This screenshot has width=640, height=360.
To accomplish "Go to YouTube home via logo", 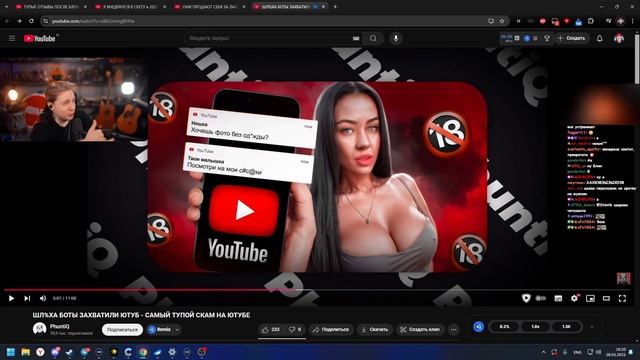I will click(x=40, y=38).
